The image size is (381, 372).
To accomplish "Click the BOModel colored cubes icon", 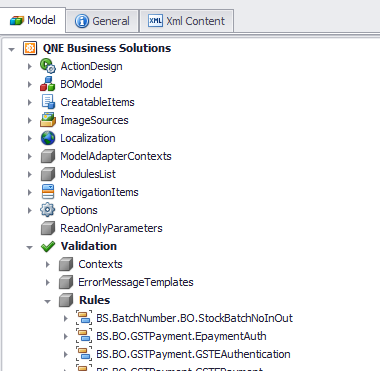I will point(48,84).
